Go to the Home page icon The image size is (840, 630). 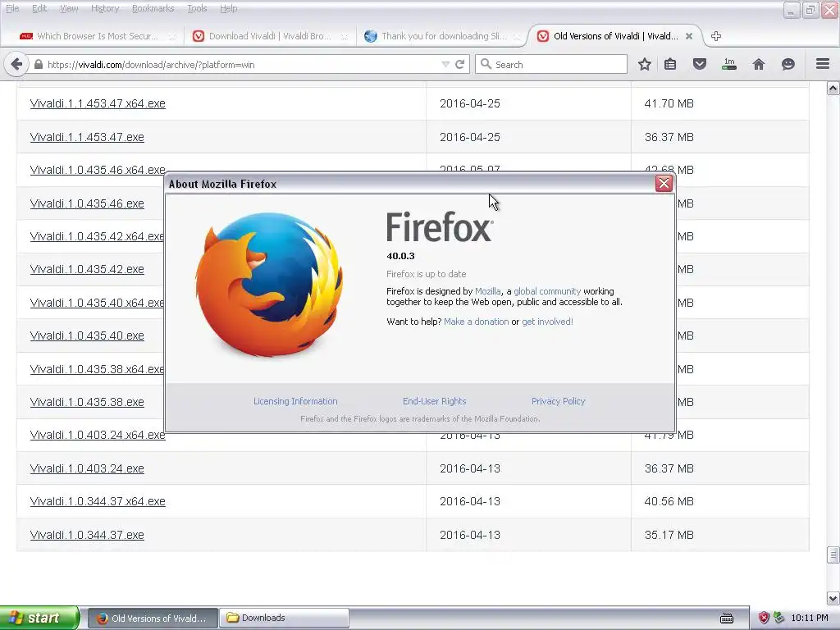(x=759, y=64)
